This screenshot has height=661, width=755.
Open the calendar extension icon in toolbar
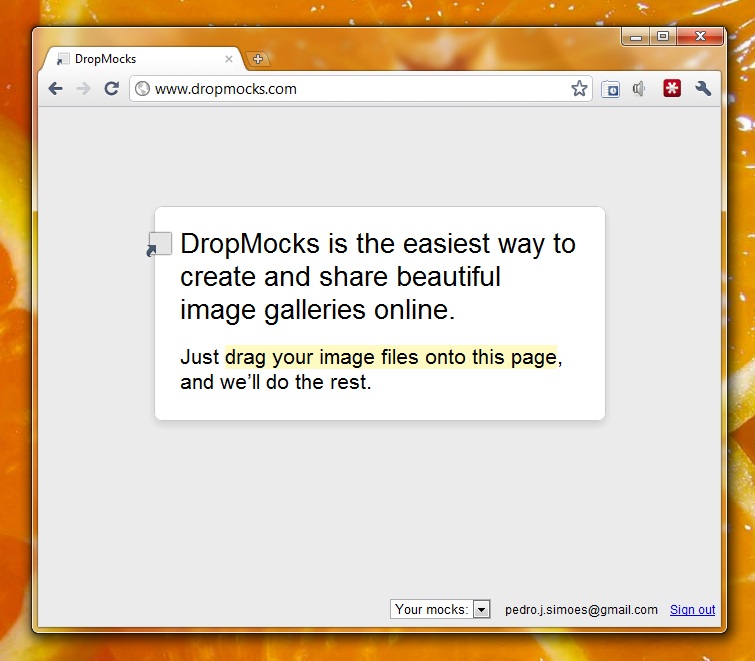click(x=611, y=89)
